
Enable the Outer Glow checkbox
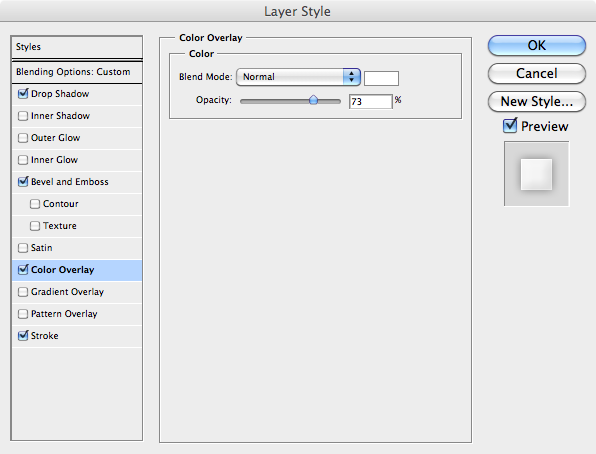pyautogui.click(x=23, y=138)
